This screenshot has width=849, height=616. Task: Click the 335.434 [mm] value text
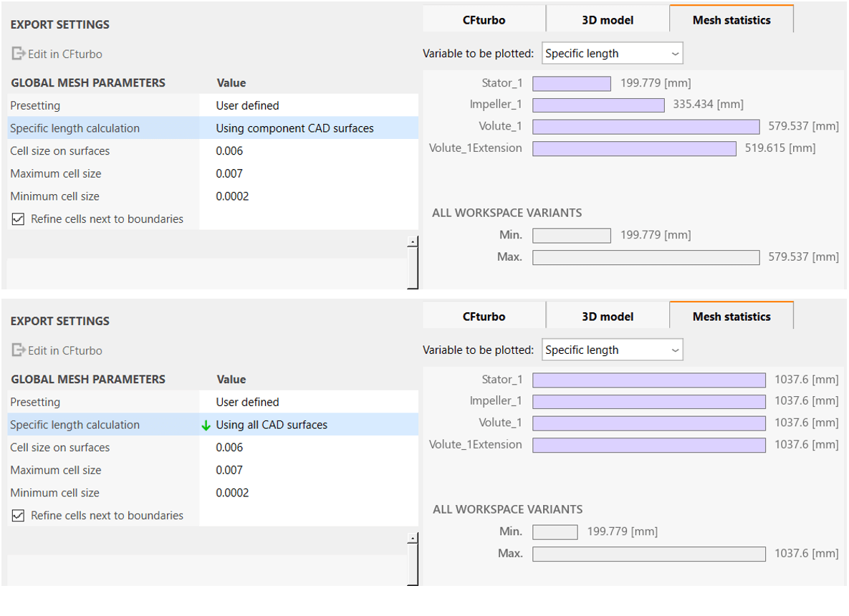(709, 104)
